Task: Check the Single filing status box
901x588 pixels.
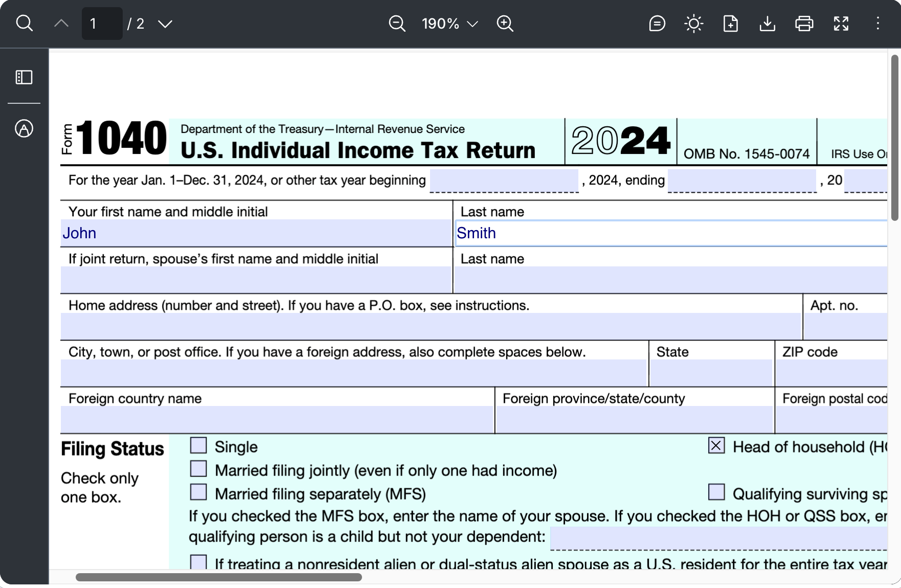Action: tap(198, 445)
